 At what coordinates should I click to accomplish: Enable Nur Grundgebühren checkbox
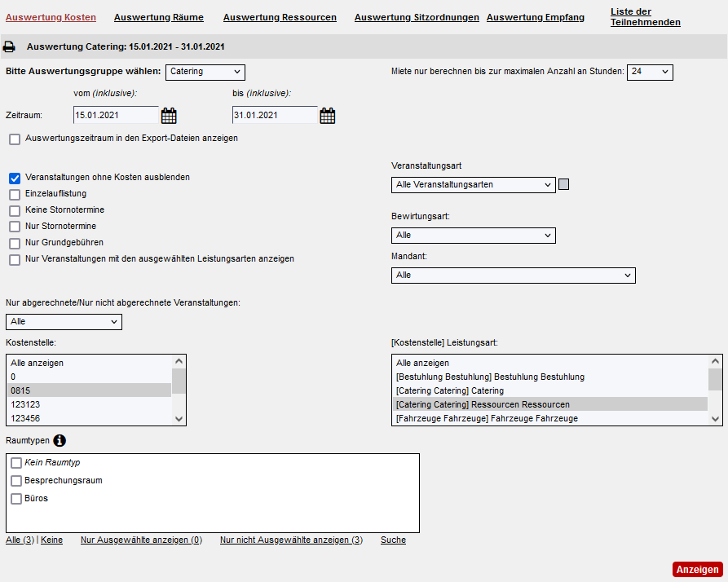pos(15,243)
